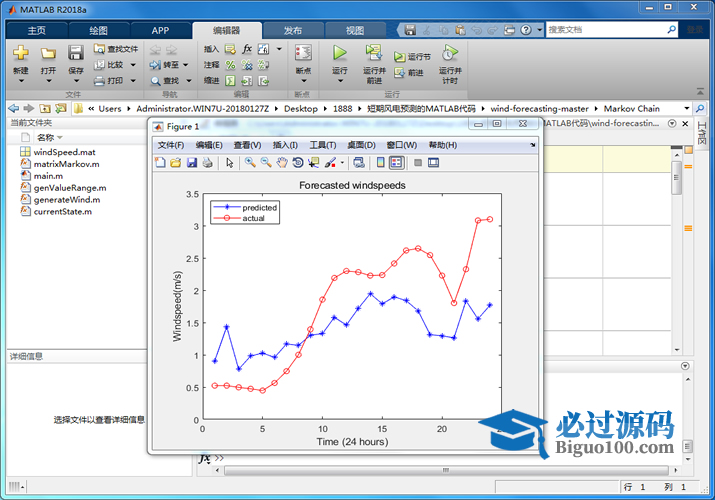Image resolution: width=715 pixels, height=500 pixels.
Task: Activate the Rotate 3D tool
Action: pos(298,162)
